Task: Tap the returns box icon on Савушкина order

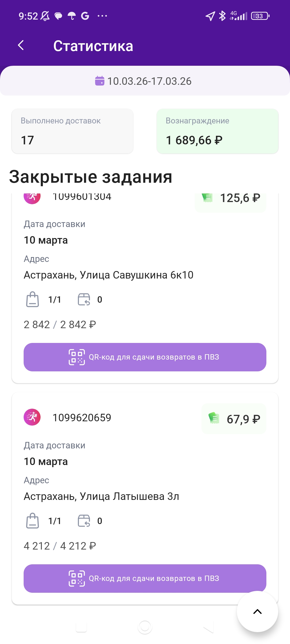Action: (84, 299)
